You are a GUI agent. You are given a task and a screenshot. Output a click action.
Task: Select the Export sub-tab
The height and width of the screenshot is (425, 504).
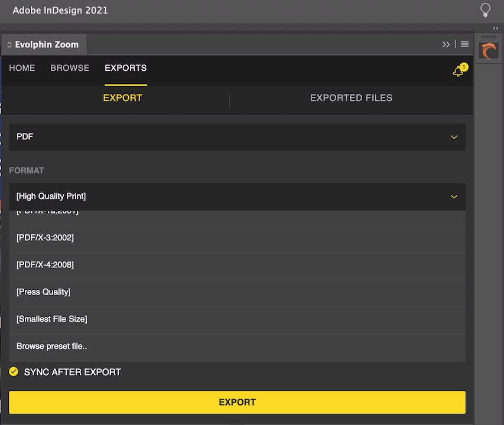click(x=122, y=98)
